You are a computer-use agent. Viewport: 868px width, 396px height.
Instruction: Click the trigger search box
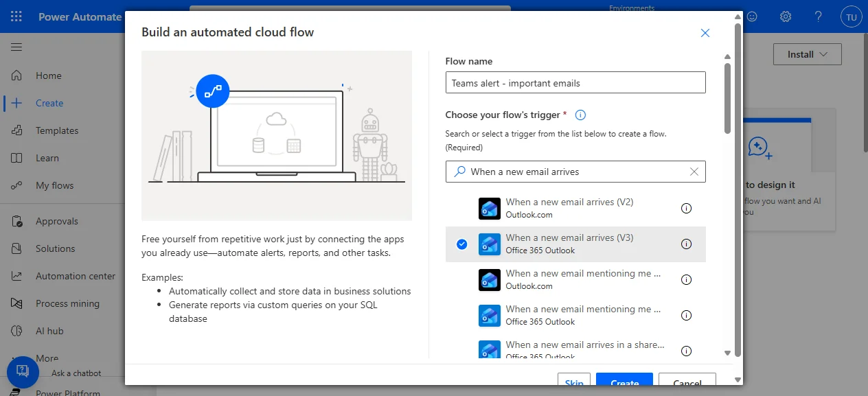[x=575, y=172]
